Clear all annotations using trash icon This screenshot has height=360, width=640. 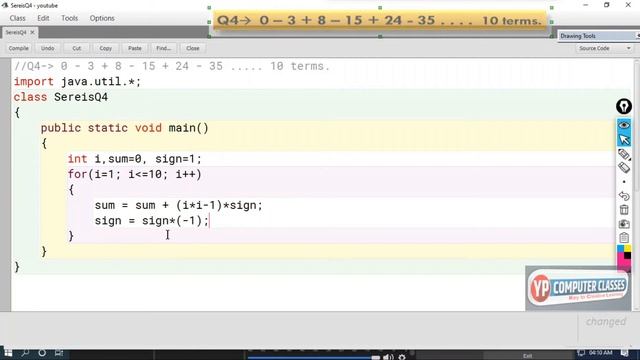(x=624, y=210)
